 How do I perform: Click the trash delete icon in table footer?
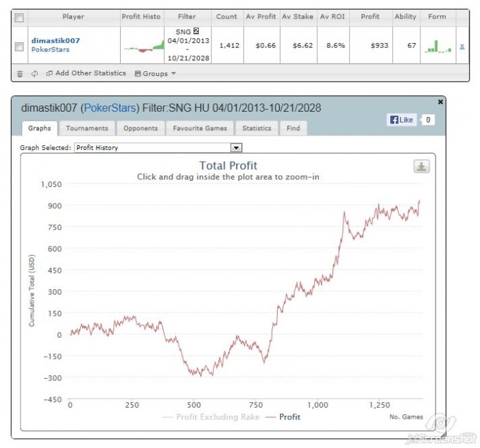click(20, 74)
